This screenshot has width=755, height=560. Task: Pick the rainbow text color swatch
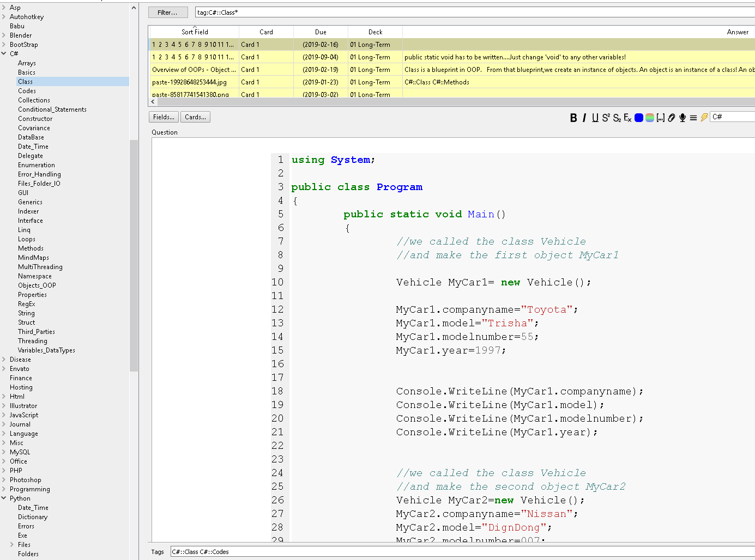(649, 117)
